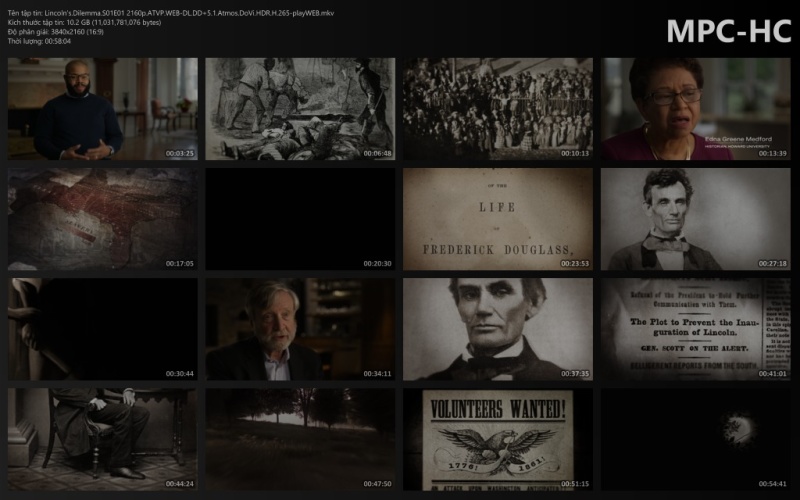Click the black frame thumbnail at 00:20:30
This screenshot has height=500, width=800.
pos(300,219)
